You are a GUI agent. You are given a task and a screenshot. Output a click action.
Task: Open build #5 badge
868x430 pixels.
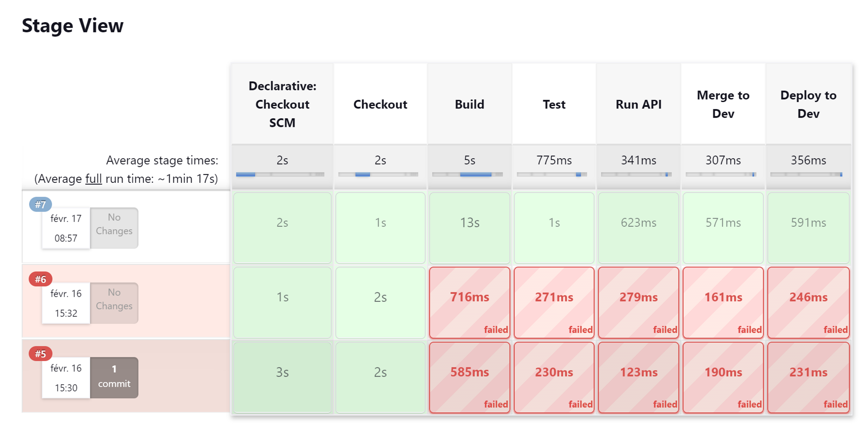pos(40,354)
